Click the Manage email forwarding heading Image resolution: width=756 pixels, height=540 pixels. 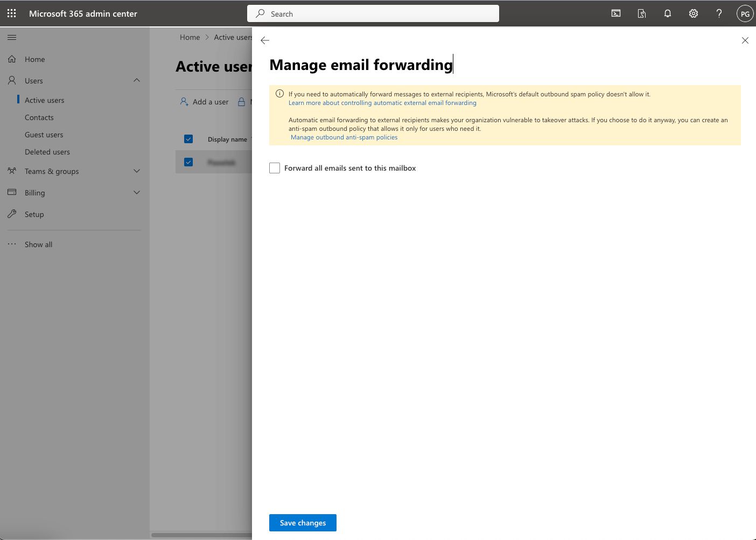(361, 65)
